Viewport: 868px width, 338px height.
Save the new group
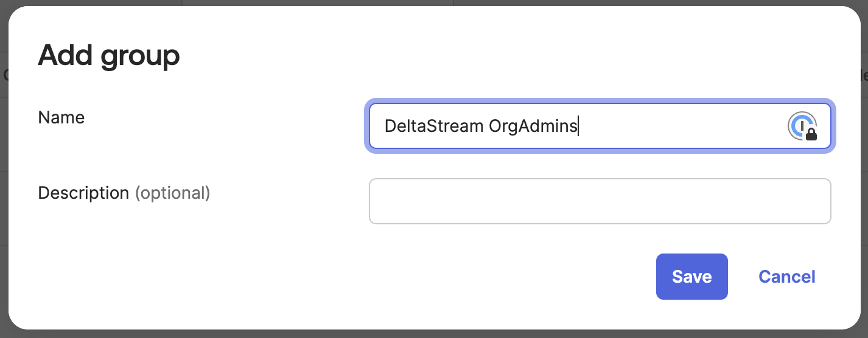coord(691,277)
